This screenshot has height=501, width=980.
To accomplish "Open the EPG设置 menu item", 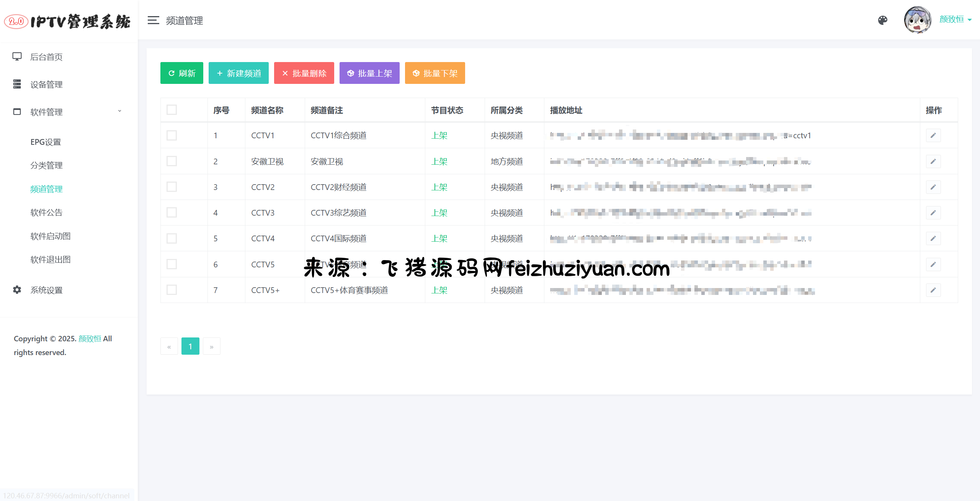I will pyautogui.click(x=46, y=142).
